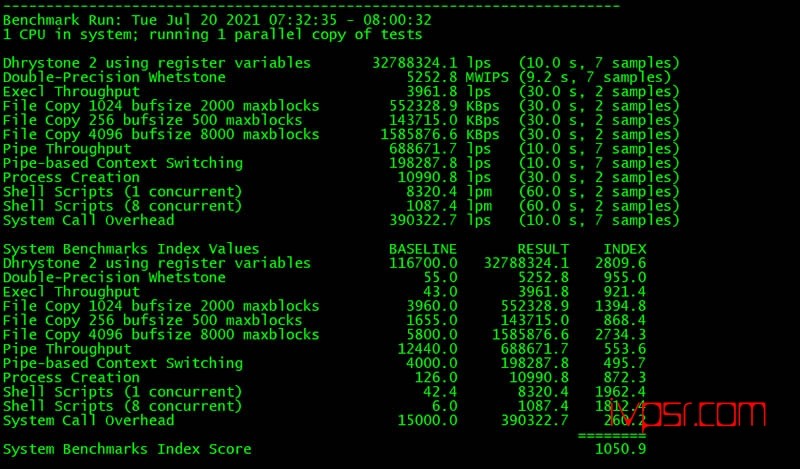Select the Dhrystone index value 2809.6

[x=620, y=263]
